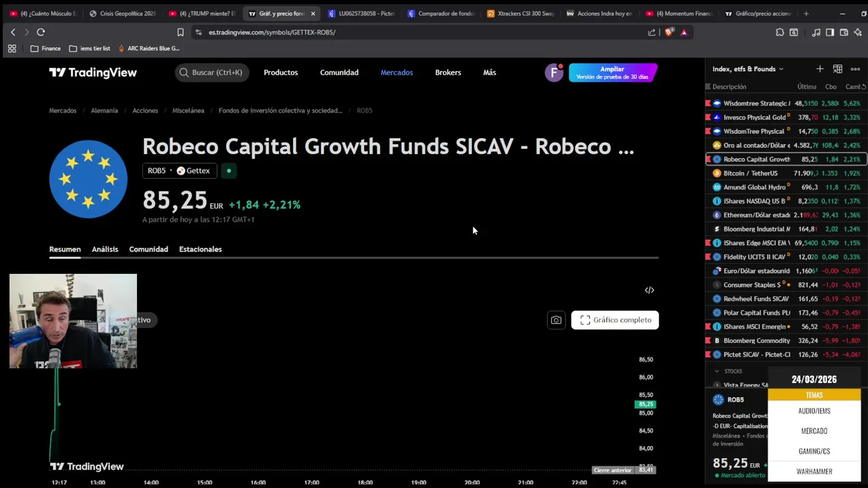Take a chart snapshot with camera icon
The image size is (868, 488).
(x=556, y=320)
